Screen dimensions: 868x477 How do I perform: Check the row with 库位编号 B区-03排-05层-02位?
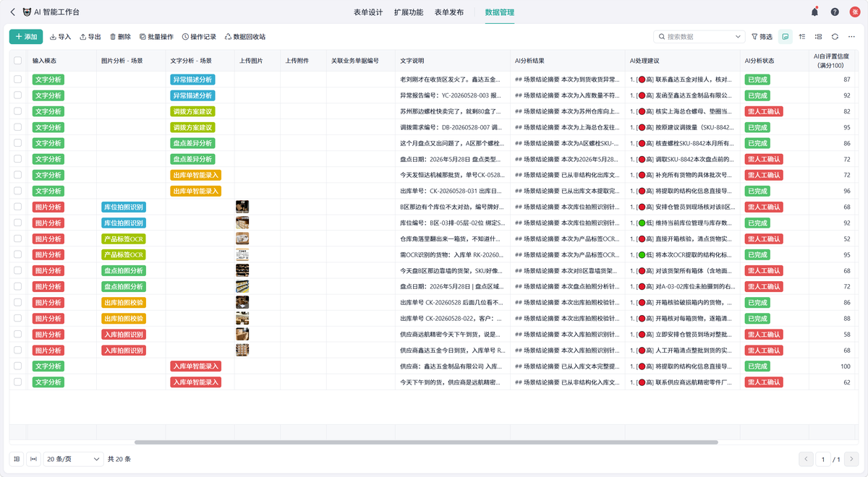tap(18, 223)
